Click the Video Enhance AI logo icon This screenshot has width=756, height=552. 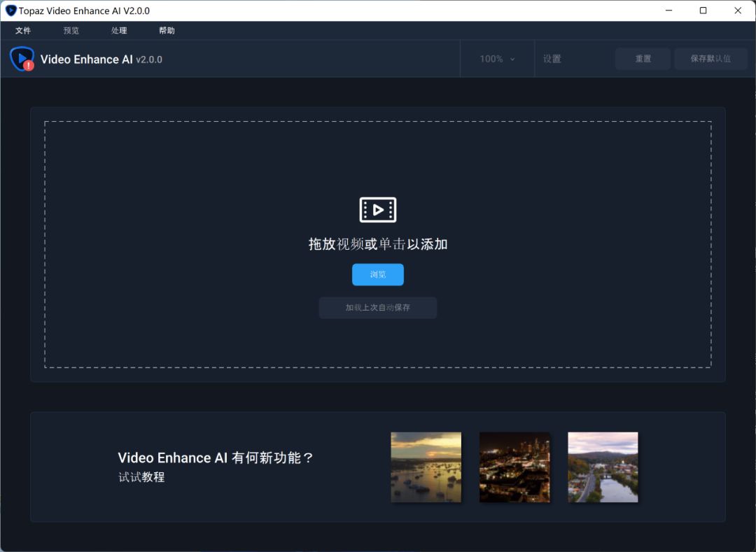(22, 59)
